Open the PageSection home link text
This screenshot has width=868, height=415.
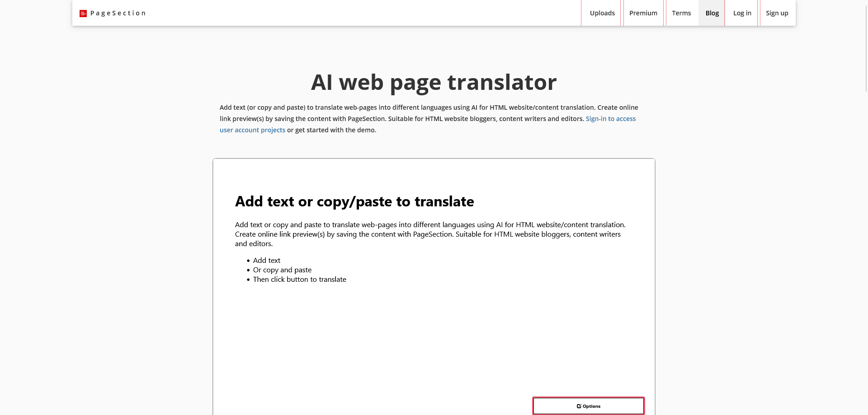[118, 13]
